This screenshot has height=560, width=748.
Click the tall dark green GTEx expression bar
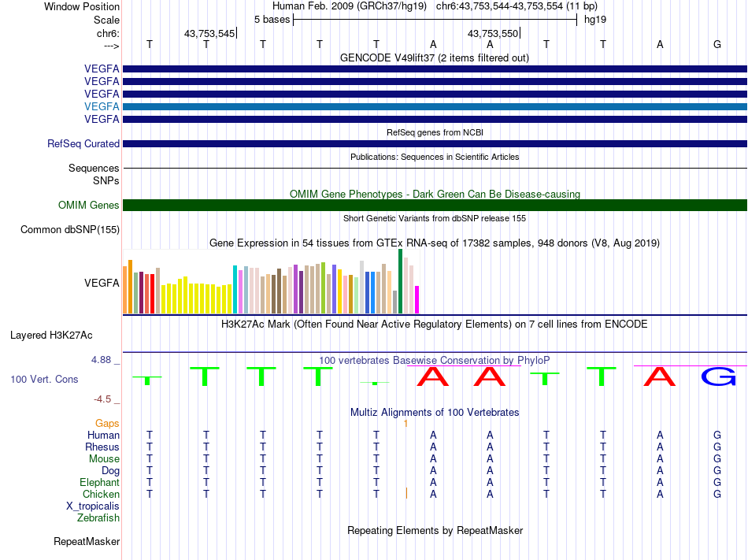(401, 281)
